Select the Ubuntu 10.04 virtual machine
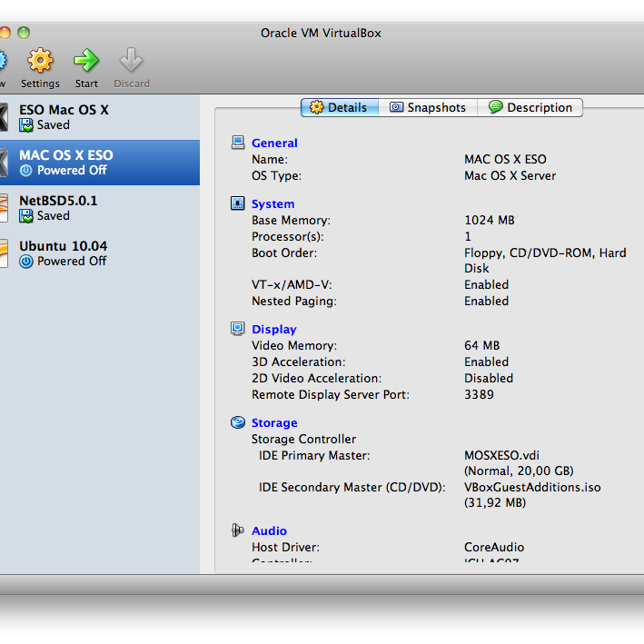The width and height of the screenshot is (644, 644). coord(63,253)
